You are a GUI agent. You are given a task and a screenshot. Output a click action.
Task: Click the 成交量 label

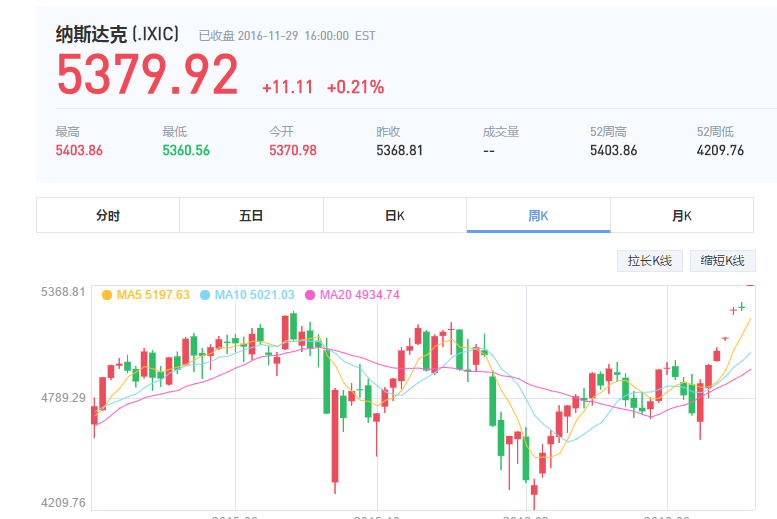501,131
